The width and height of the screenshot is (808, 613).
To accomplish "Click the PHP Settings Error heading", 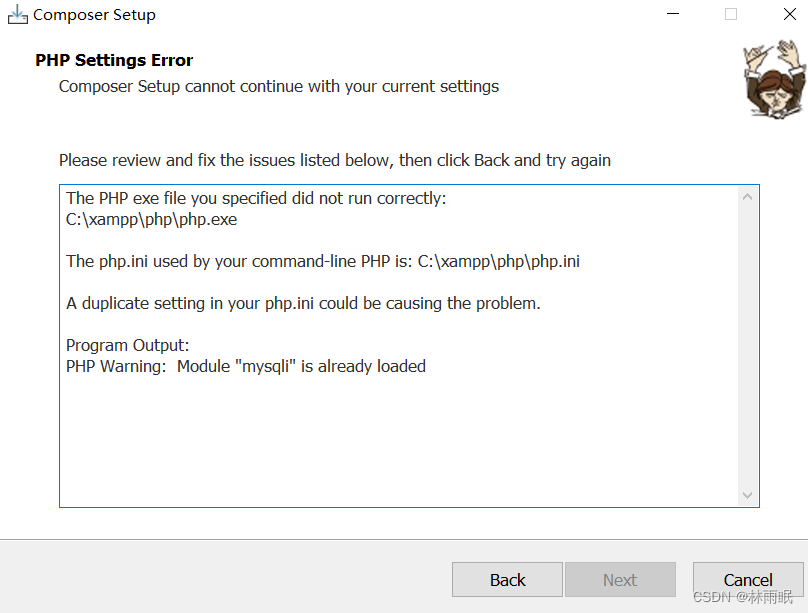I will click(113, 60).
